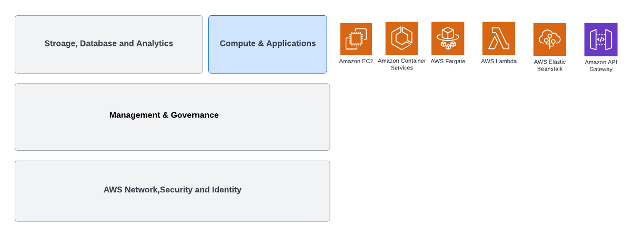This screenshot has width=644, height=236.
Task: Select the Amazon EC2 chip icon
Action: pyautogui.click(x=356, y=39)
